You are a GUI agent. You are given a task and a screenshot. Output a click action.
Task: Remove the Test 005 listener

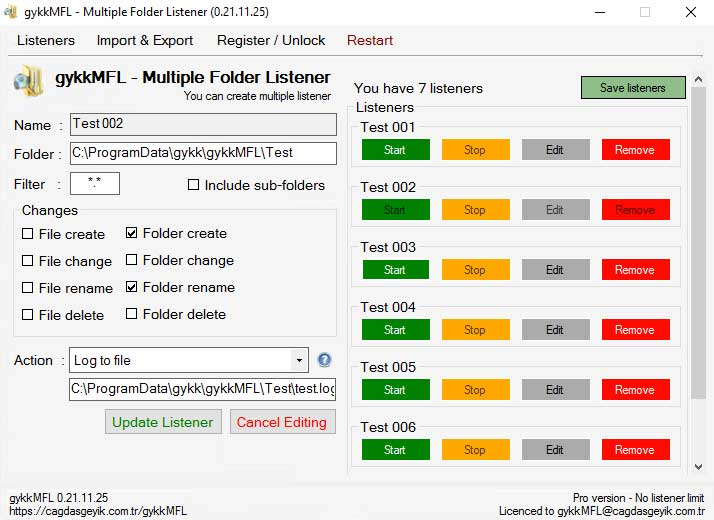click(x=635, y=390)
